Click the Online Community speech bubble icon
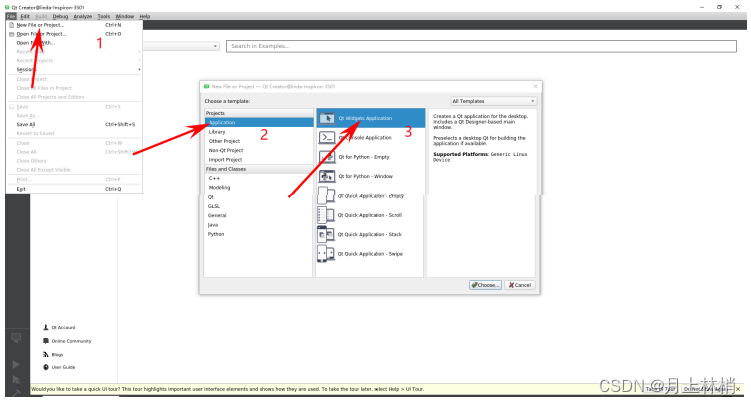The width and height of the screenshot is (751, 404). [x=46, y=341]
